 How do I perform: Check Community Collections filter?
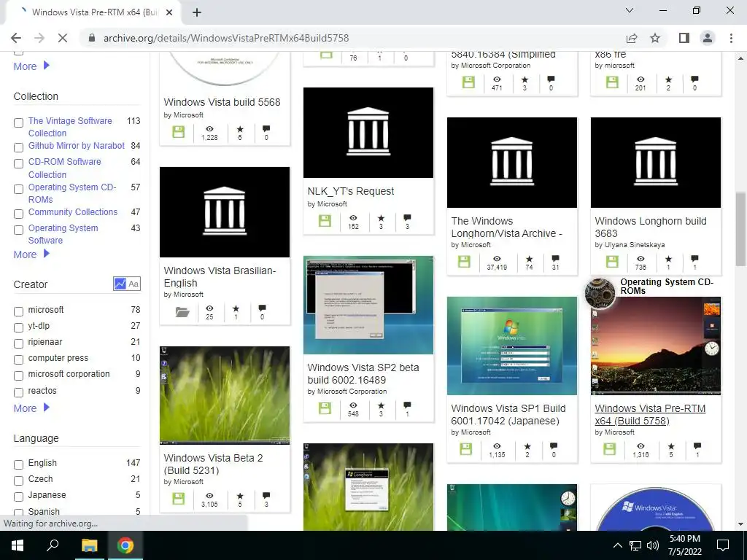(18, 214)
